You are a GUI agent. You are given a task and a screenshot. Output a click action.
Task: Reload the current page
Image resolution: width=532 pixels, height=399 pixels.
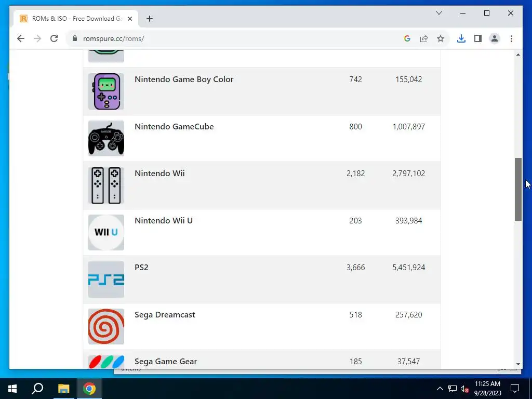click(x=54, y=38)
